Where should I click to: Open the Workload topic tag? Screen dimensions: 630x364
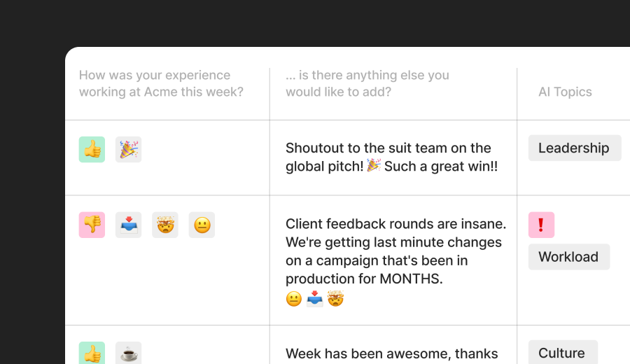pyautogui.click(x=569, y=257)
